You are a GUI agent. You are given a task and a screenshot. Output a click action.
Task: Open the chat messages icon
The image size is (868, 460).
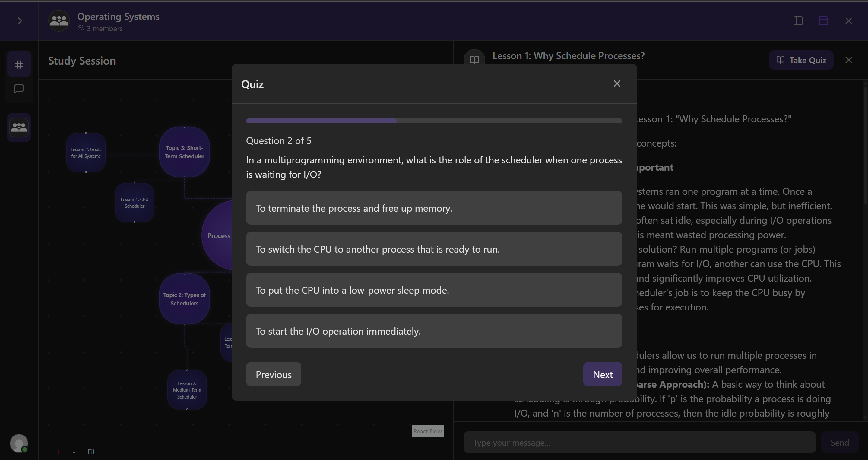19,89
